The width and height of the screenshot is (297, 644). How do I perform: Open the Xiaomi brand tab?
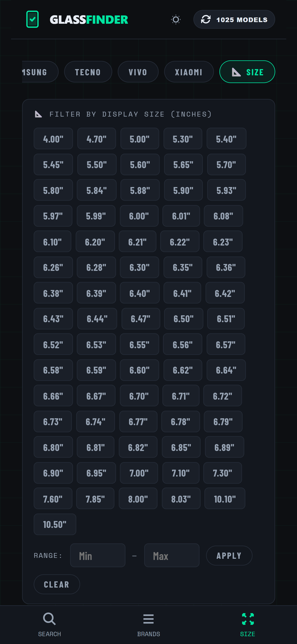(189, 72)
